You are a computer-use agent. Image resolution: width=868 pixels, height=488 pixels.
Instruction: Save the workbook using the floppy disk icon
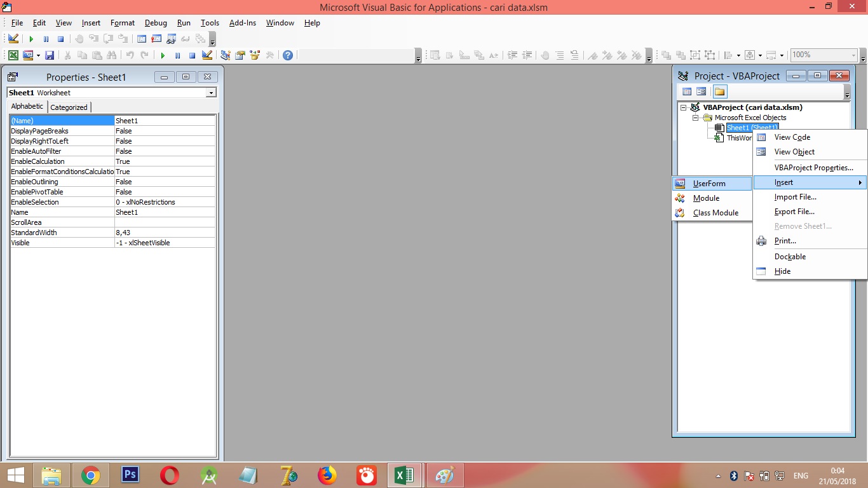pyautogui.click(x=50, y=55)
